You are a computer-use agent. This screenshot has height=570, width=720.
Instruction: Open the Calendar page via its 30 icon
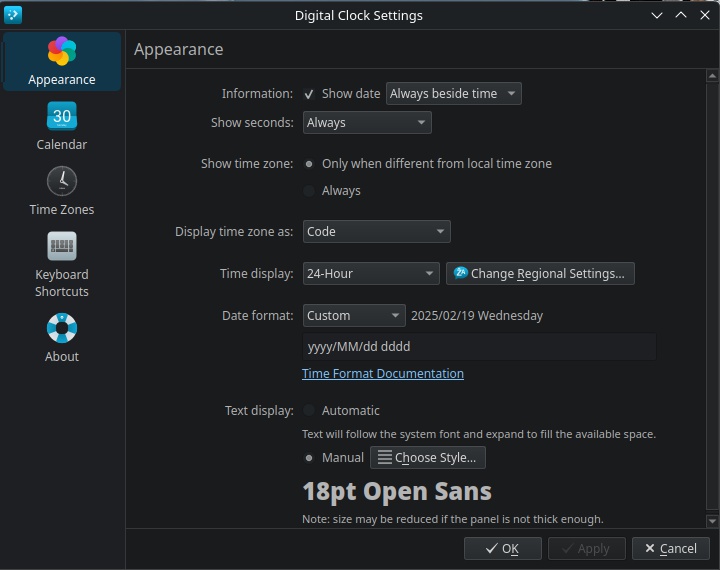point(62,116)
